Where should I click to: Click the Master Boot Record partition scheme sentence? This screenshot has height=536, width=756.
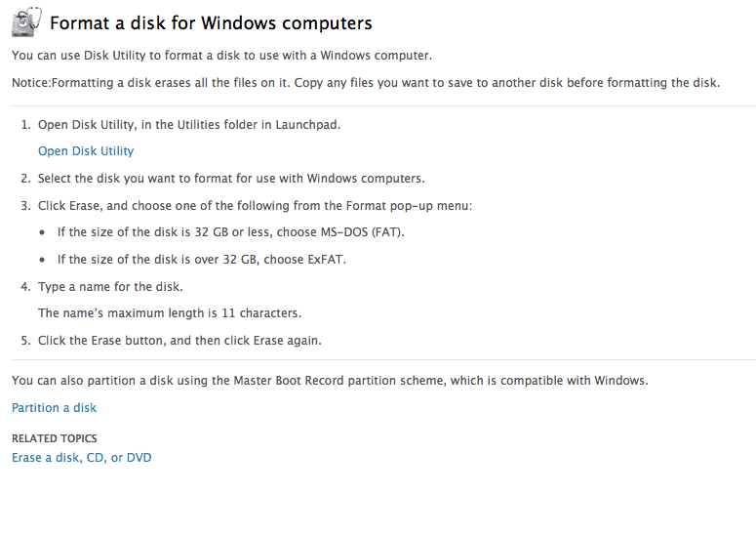[330, 381]
